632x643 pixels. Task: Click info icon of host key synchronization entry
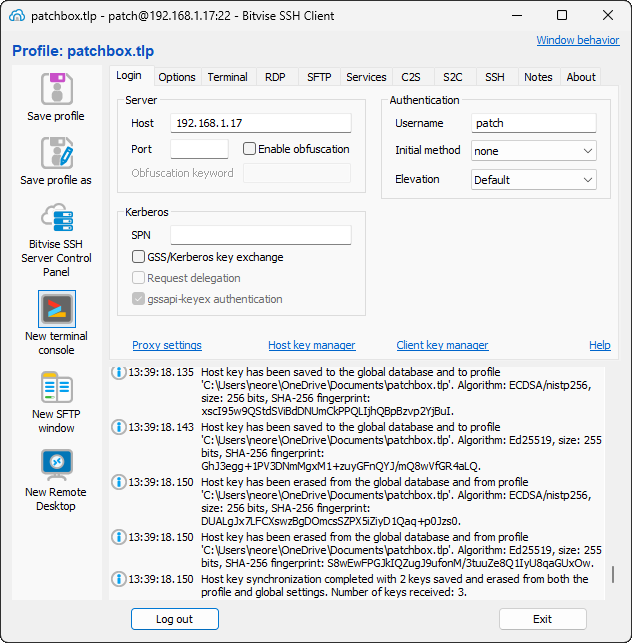pyautogui.click(x=119, y=579)
